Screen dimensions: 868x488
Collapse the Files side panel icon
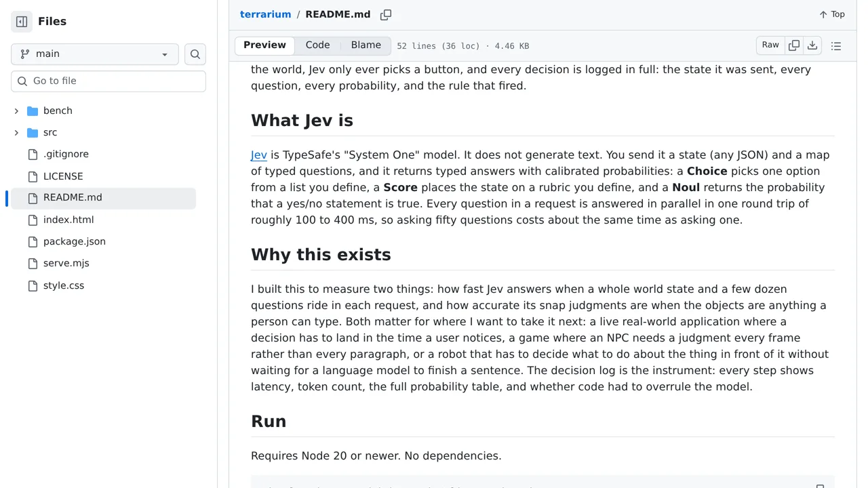pos(22,22)
